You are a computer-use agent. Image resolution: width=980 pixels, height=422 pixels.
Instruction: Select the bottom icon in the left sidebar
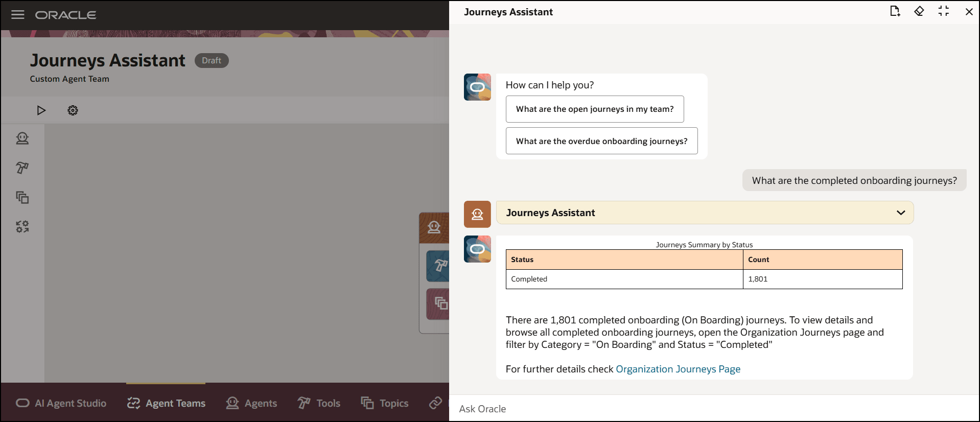pos(22,226)
